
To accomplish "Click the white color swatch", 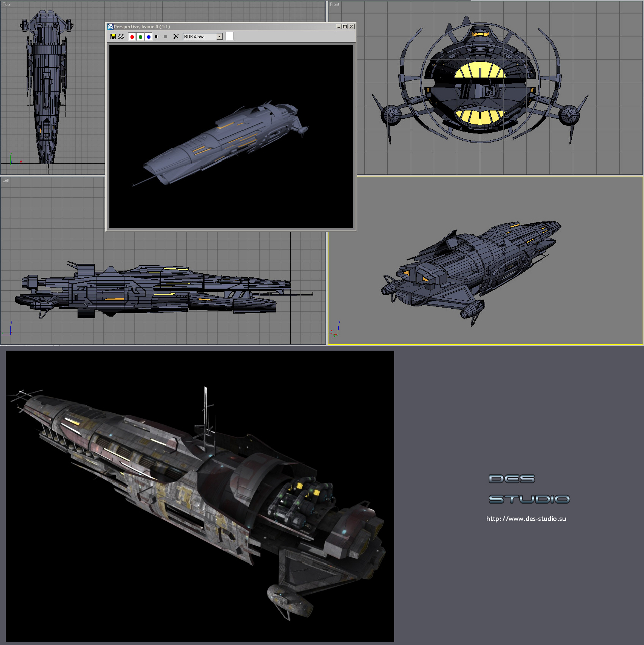I will tap(230, 36).
